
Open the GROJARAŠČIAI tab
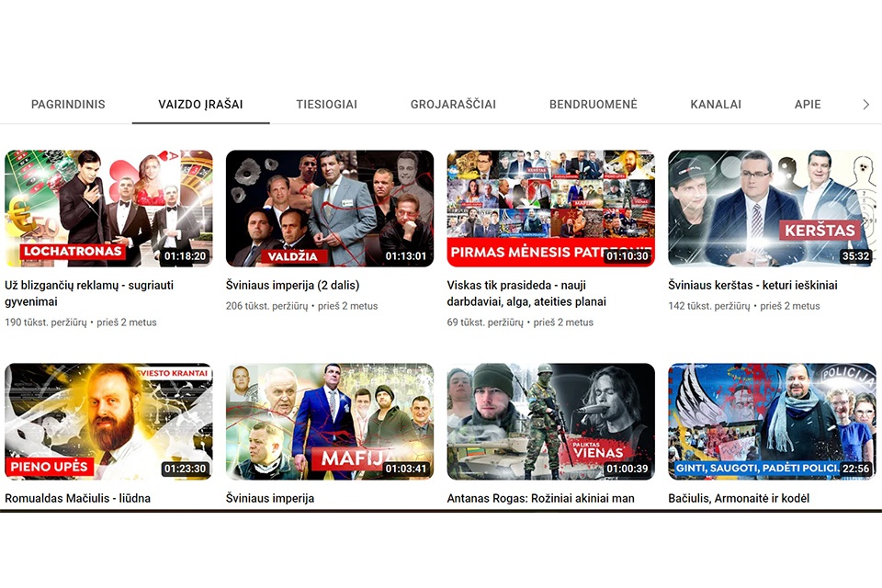pos(453,105)
